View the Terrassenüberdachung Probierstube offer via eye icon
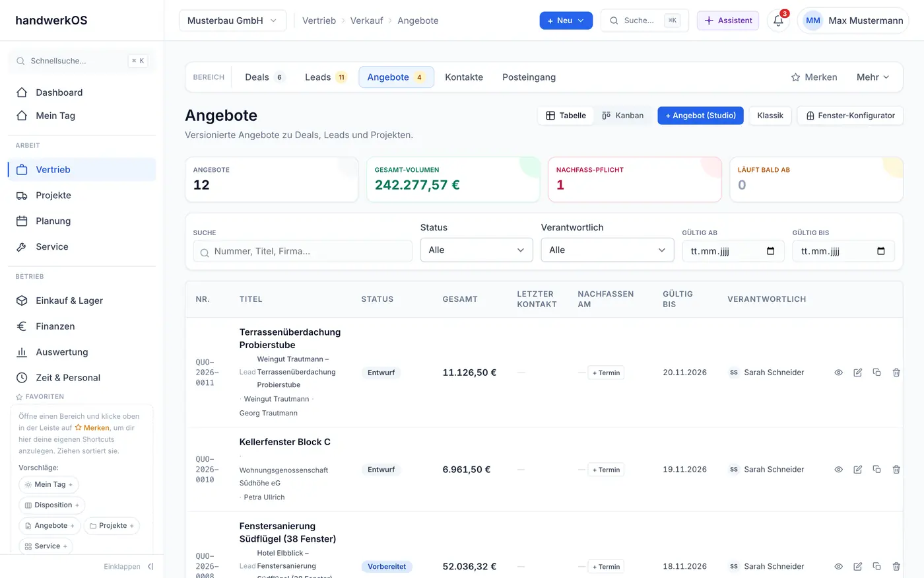 pos(838,373)
